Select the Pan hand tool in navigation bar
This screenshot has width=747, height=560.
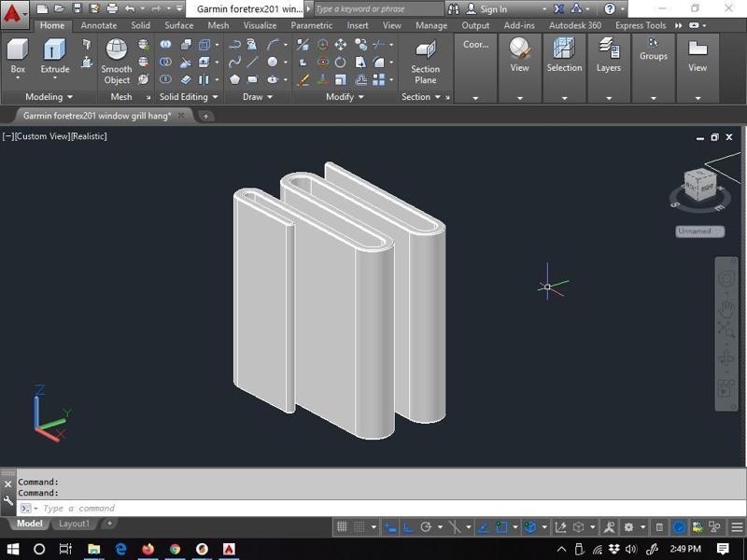(726, 305)
